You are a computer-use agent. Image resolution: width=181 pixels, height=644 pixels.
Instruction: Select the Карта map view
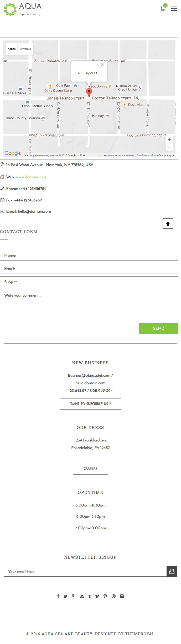point(12,49)
